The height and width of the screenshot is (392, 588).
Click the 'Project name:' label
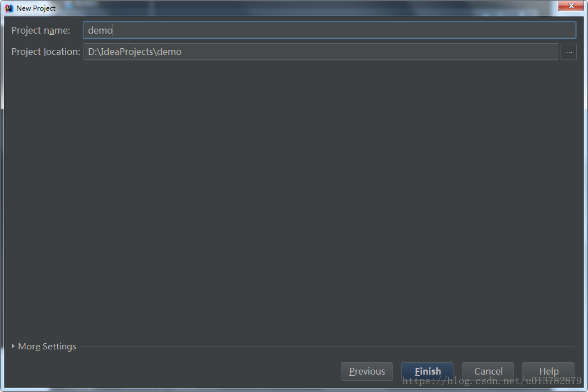pyautogui.click(x=41, y=30)
